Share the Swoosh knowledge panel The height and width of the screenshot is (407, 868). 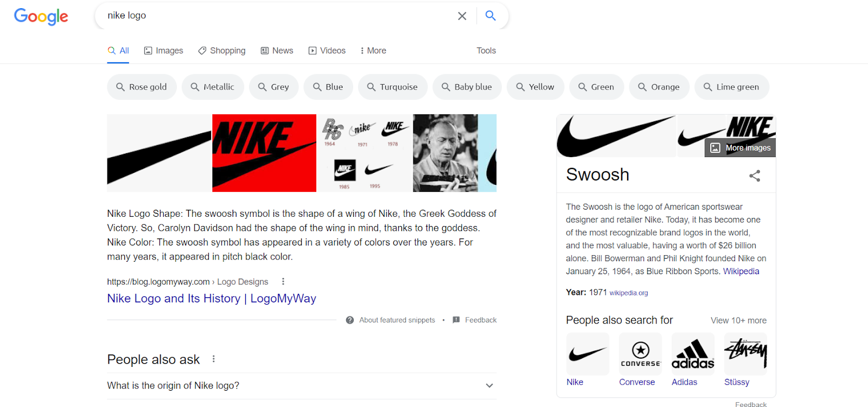755,176
